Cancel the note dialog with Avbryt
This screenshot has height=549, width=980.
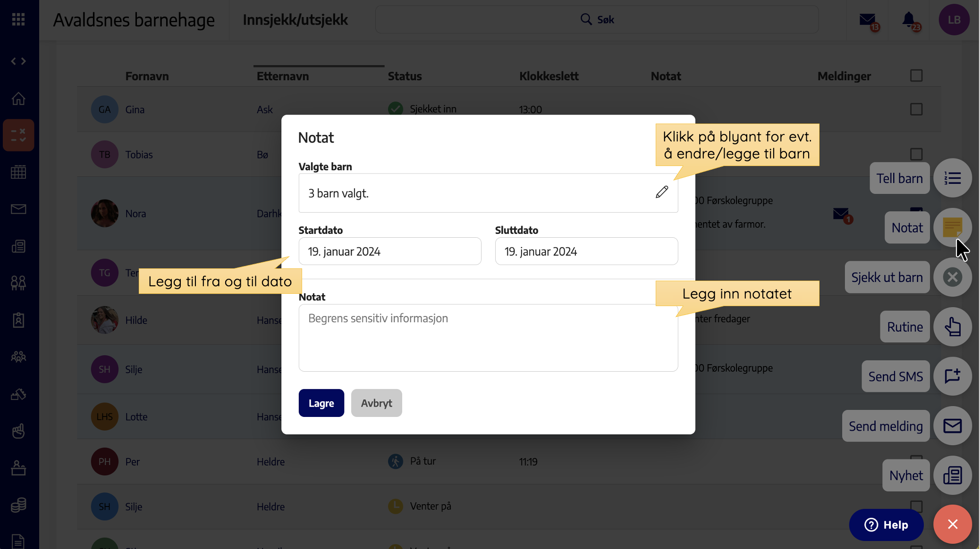pos(376,403)
